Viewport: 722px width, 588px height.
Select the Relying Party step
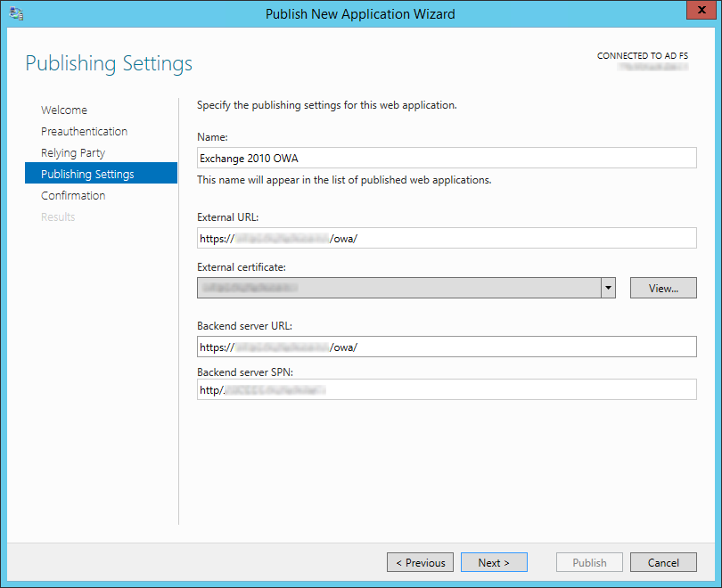click(x=73, y=153)
